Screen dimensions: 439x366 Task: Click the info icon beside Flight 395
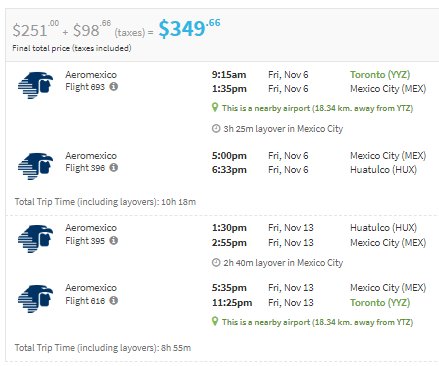click(114, 240)
